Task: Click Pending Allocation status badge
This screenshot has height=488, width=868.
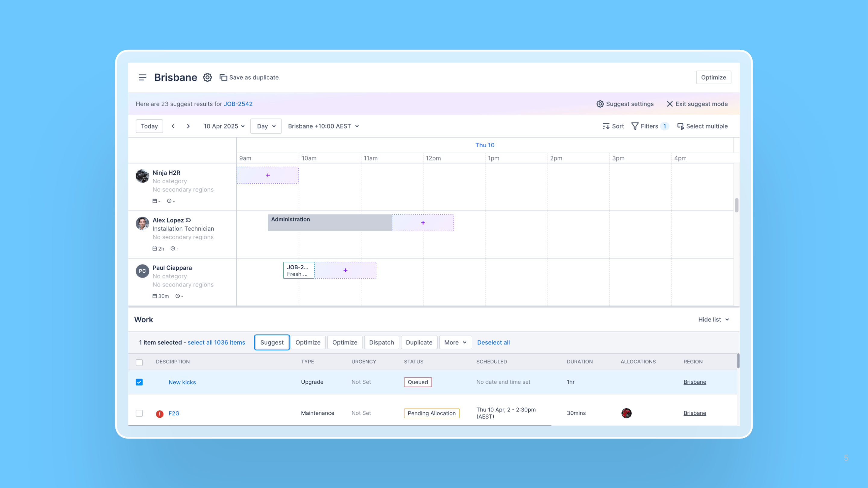Action: tap(432, 413)
